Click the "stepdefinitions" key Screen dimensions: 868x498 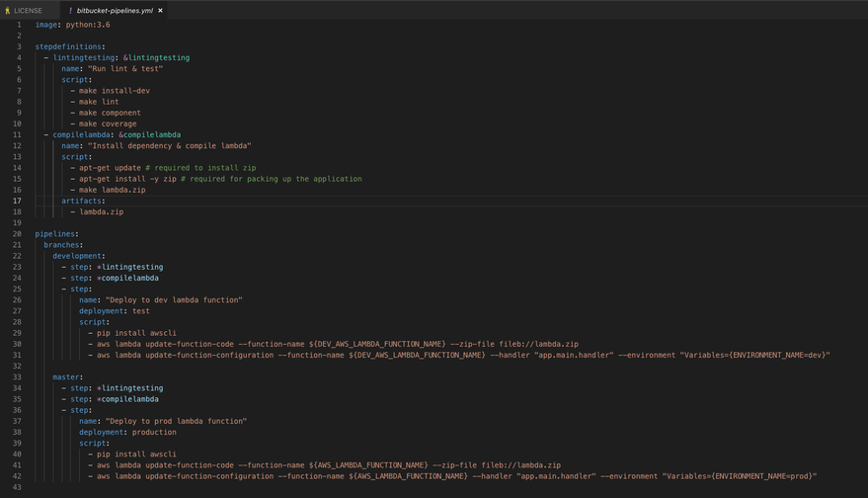(68, 47)
